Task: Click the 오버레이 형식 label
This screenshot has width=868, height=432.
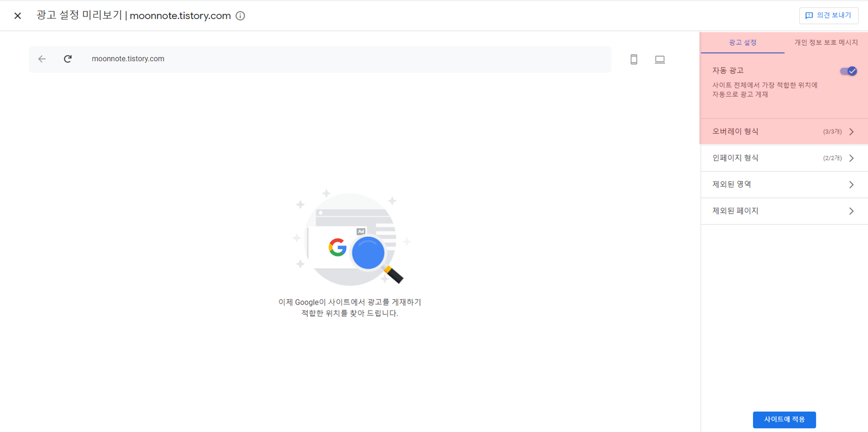Action: (x=735, y=132)
